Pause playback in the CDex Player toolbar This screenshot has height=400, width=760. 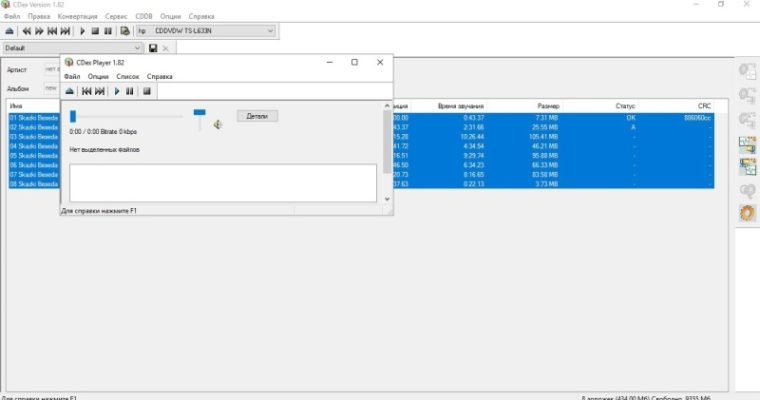pos(130,91)
